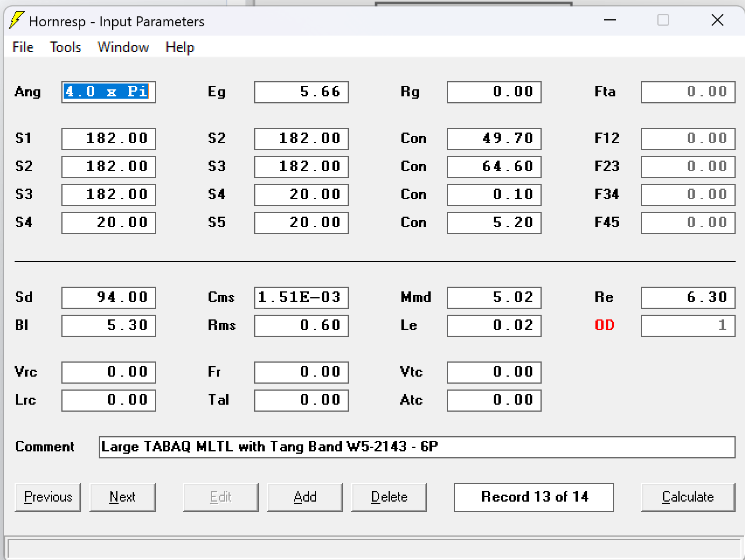Click the Tal input field
This screenshot has height=560, width=745.
pyautogui.click(x=302, y=400)
